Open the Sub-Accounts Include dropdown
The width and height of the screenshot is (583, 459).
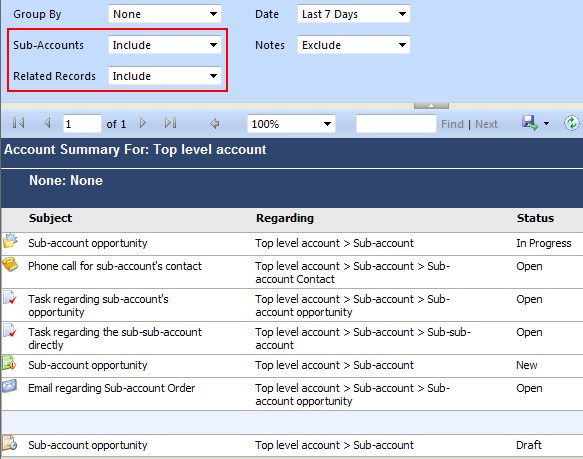coord(165,45)
